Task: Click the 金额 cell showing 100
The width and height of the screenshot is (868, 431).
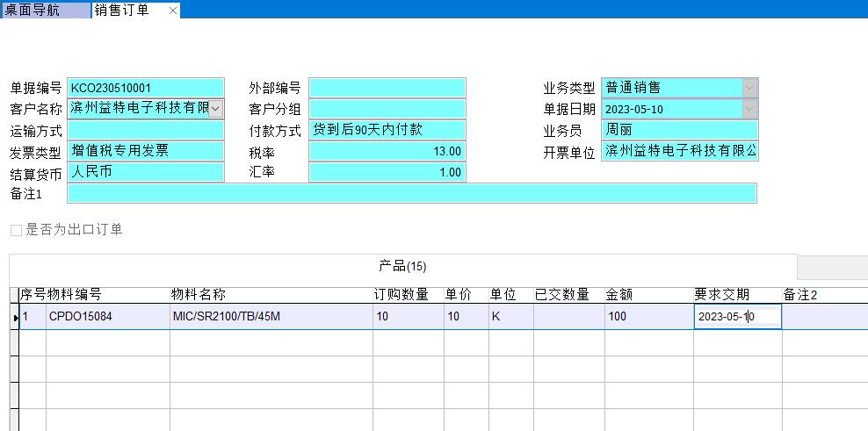Action: pos(647,317)
